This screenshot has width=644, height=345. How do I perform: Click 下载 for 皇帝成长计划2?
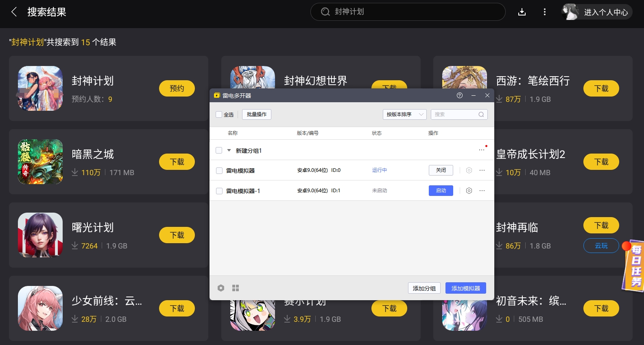(x=601, y=162)
